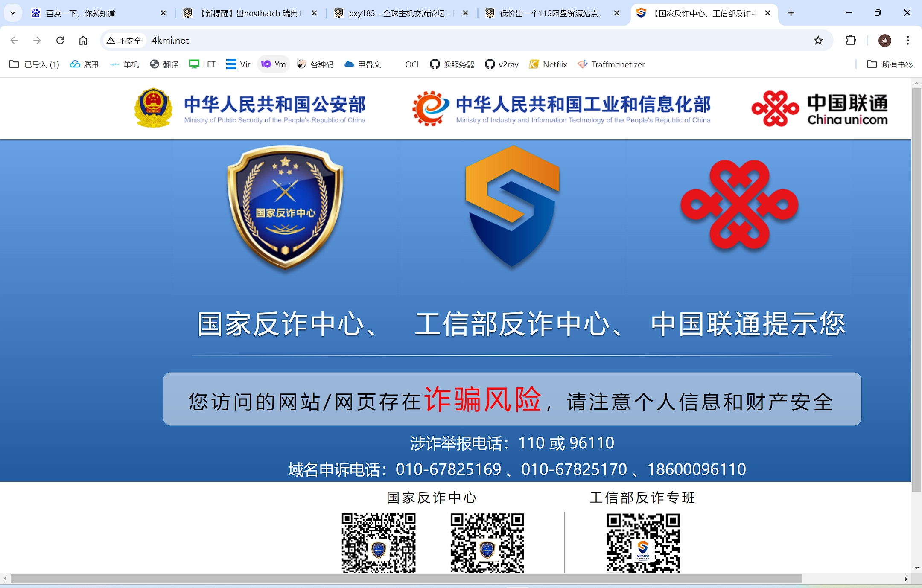This screenshot has height=588, width=922.
Task: Click the horizontal scrollbar thumb
Action: coord(406,579)
